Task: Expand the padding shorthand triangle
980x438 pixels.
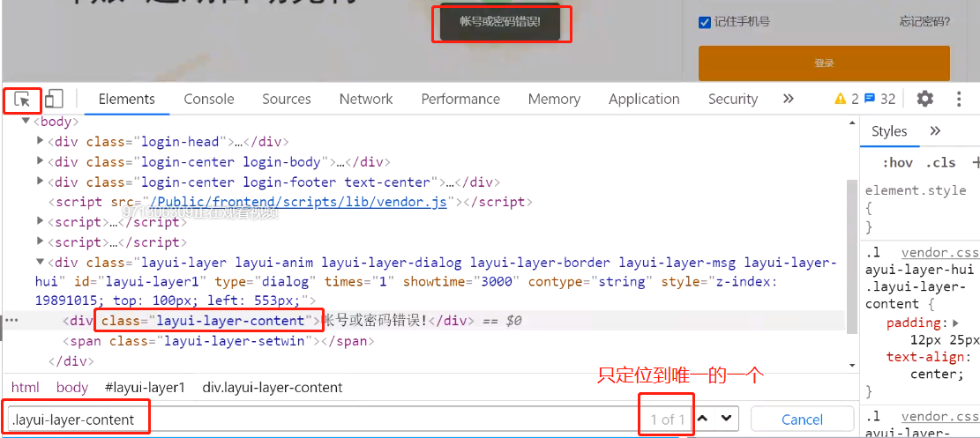Action: coord(955,323)
